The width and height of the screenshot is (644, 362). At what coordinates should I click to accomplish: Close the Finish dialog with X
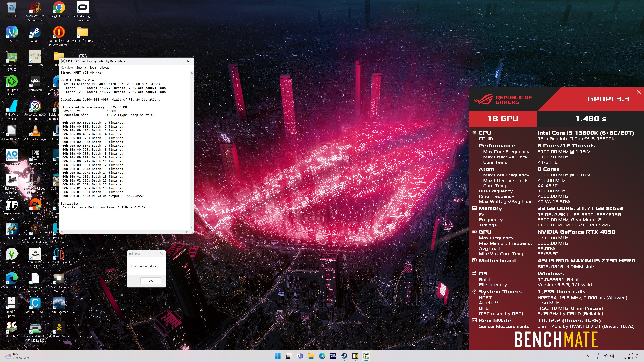point(162,254)
